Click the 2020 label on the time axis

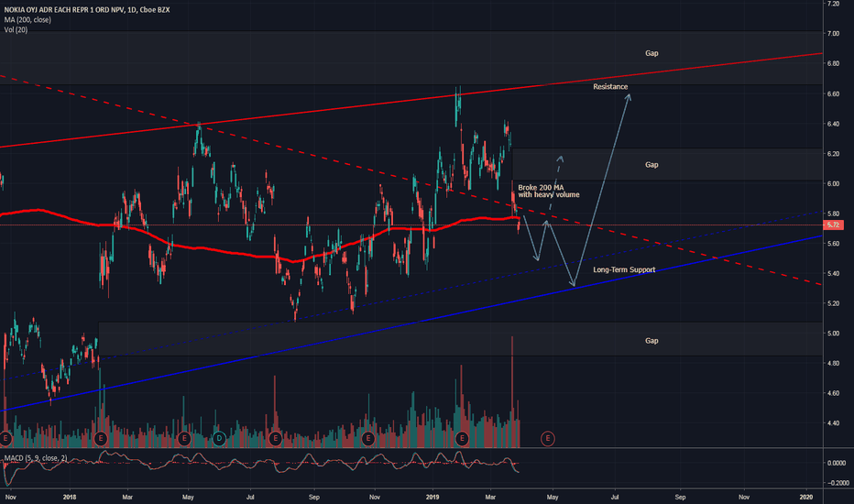pyautogui.click(x=806, y=497)
